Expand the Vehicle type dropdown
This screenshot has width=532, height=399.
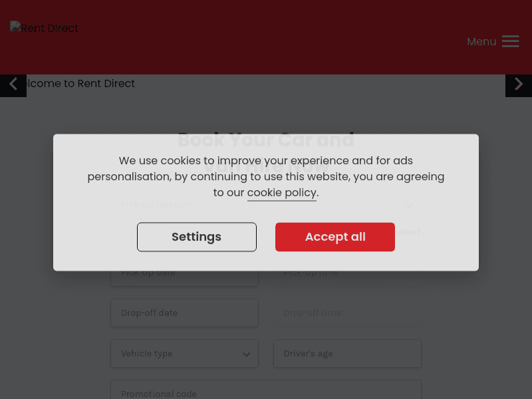tap(184, 353)
